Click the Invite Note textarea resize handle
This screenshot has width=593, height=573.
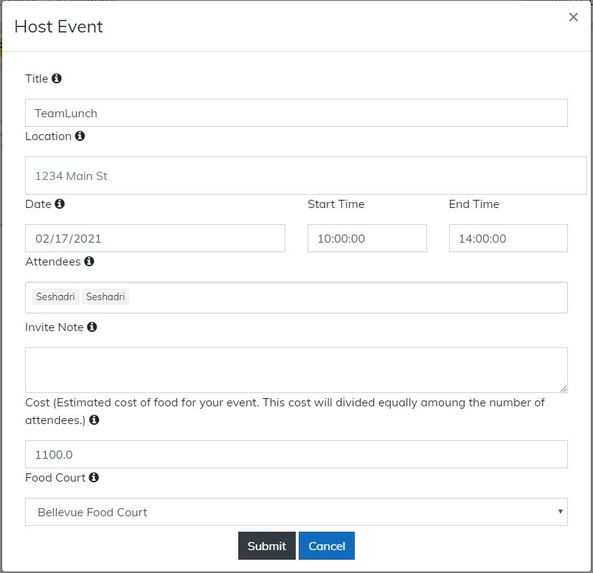[564, 388]
